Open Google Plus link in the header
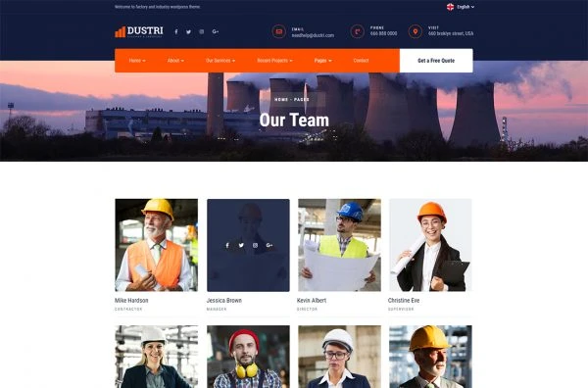Screen dimensions: 588x388 (x=216, y=32)
